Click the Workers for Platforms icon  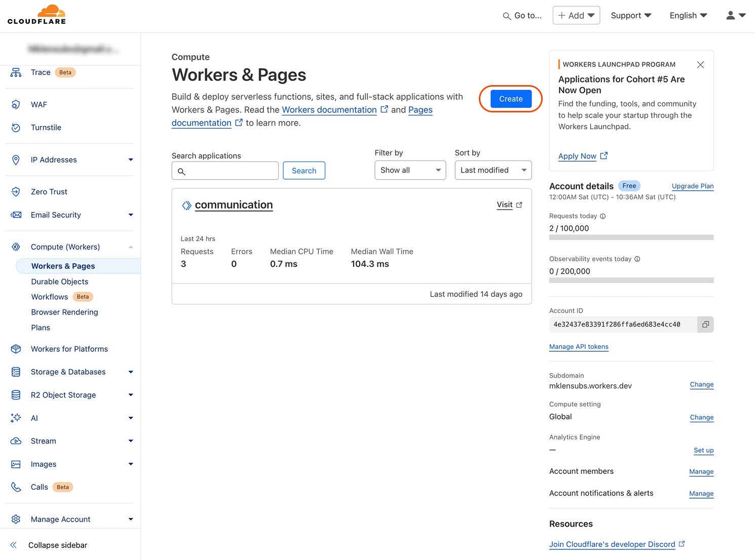point(16,349)
